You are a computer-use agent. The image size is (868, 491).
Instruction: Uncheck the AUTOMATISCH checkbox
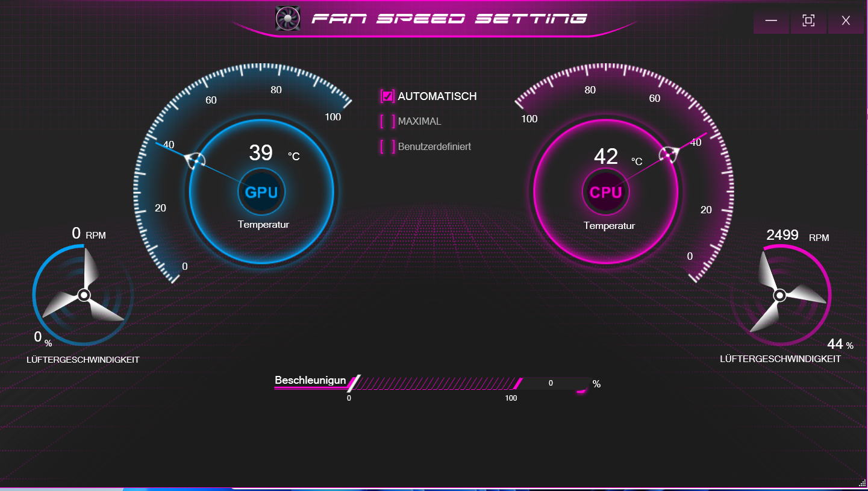coord(387,96)
